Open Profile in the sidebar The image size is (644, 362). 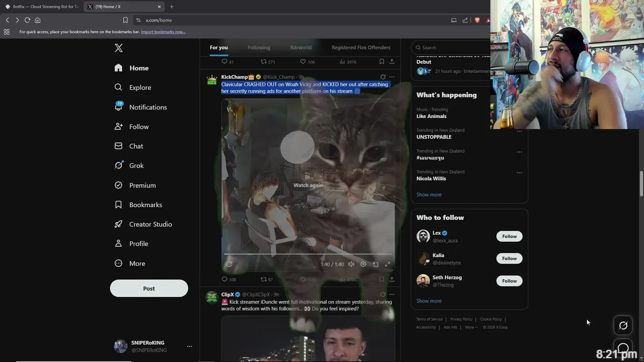tap(132, 243)
